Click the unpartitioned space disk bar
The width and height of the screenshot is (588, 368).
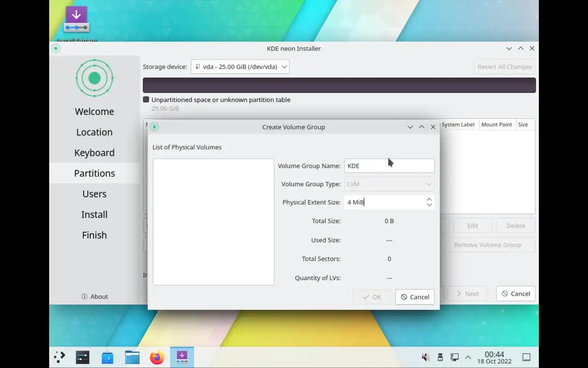339,85
